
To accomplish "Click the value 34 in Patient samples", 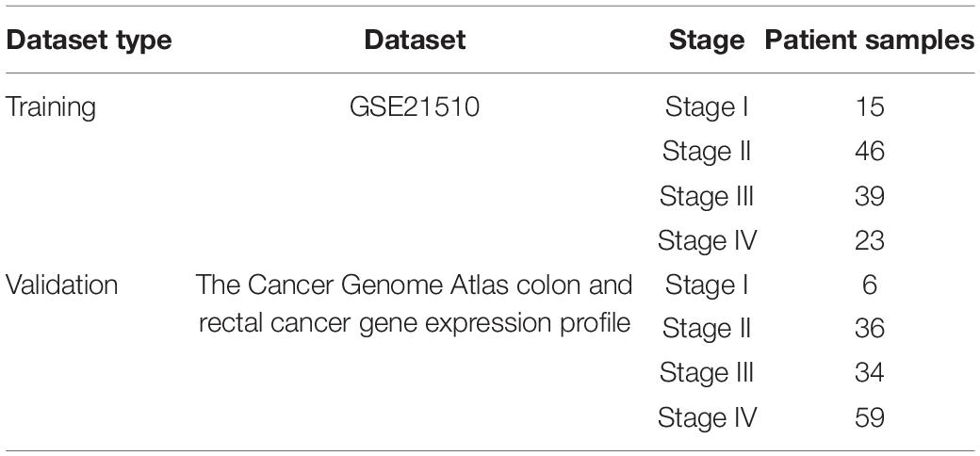I will tap(870, 373).
